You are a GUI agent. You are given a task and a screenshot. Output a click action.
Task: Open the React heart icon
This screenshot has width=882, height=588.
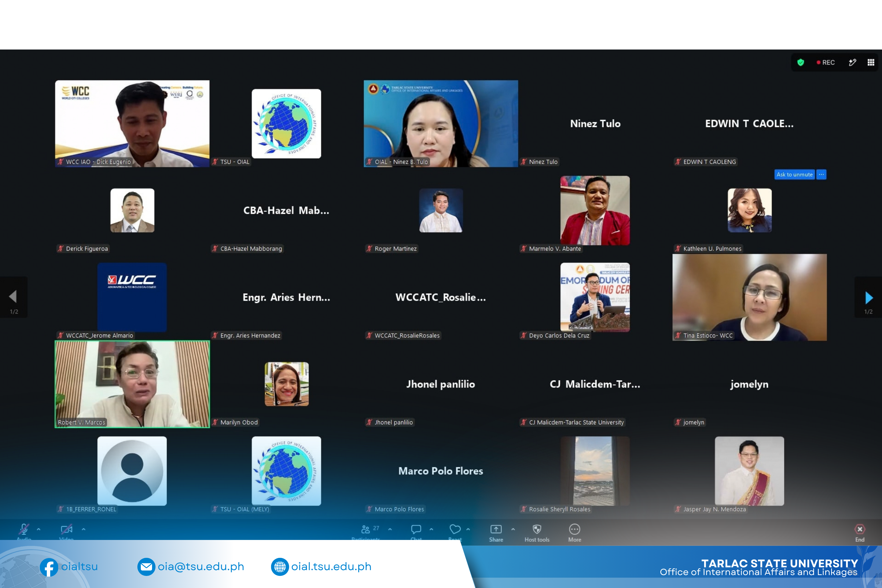455,529
